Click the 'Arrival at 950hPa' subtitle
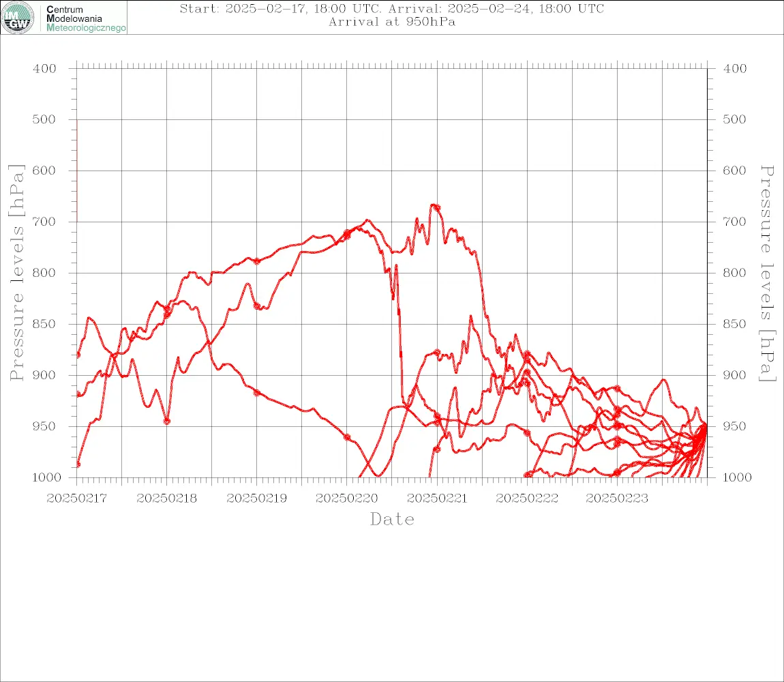The height and width of the screenshot is (682, 784). pyautogui.click(x=392, y=22)
